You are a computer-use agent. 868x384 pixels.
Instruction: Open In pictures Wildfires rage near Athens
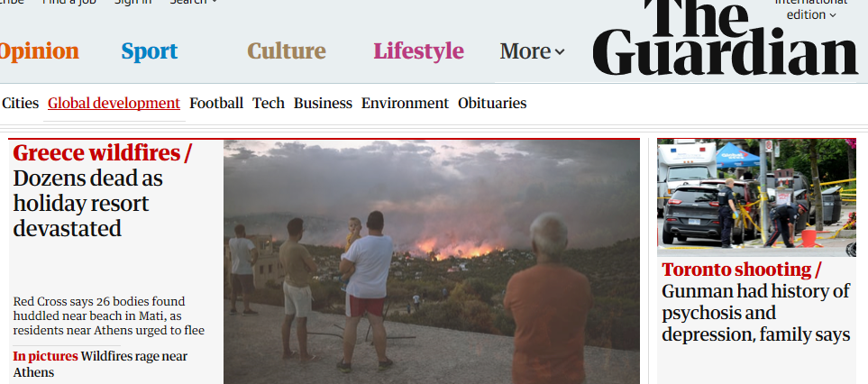point(100,364)
